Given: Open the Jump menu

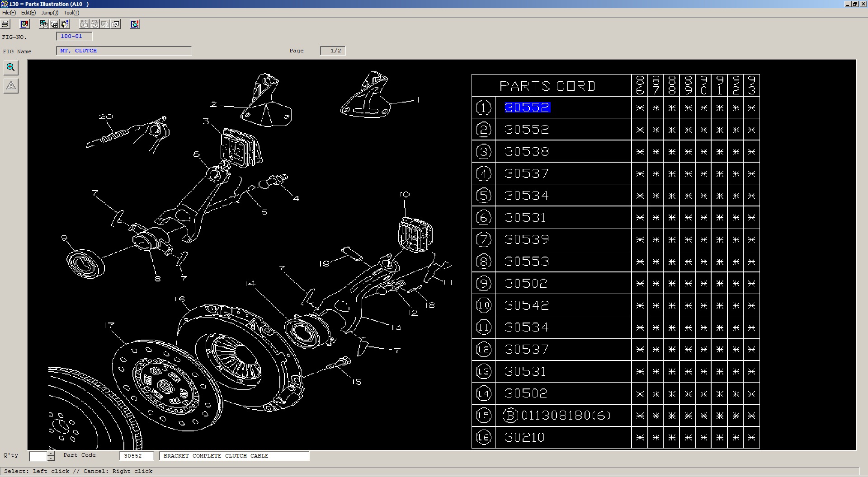Looking at the screenshot, I should (x=49, y=13).
